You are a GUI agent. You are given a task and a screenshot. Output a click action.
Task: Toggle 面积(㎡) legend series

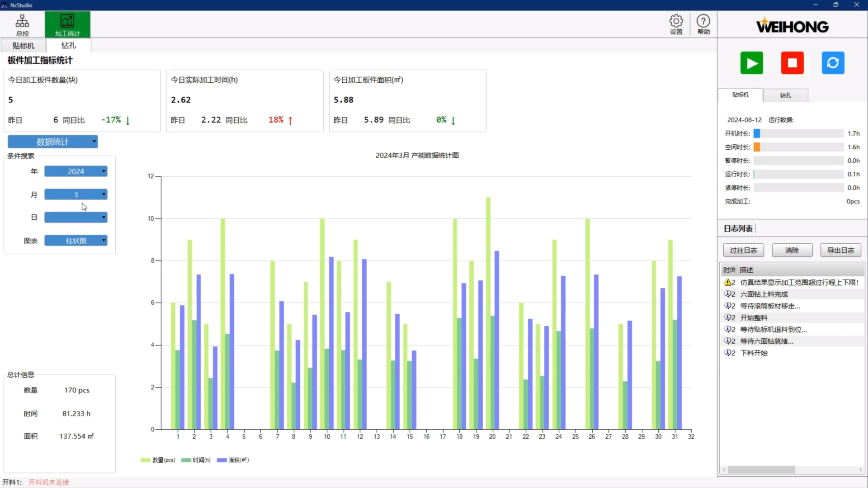tap(233, 460)
